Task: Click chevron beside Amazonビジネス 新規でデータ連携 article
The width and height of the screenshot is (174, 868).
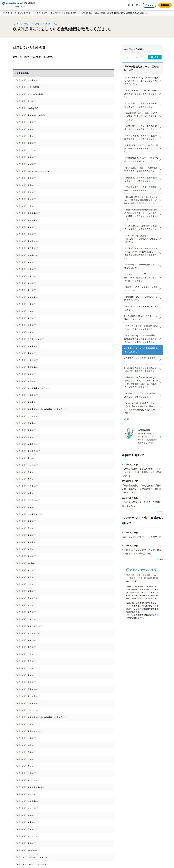Action: point(160,94)
